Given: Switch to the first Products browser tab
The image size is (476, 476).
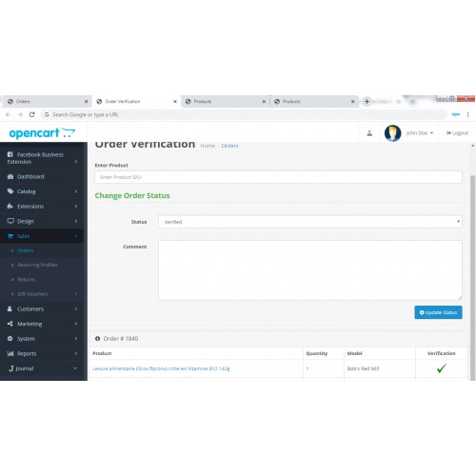Looking at the screenshot, I should [x=226, y=102].
